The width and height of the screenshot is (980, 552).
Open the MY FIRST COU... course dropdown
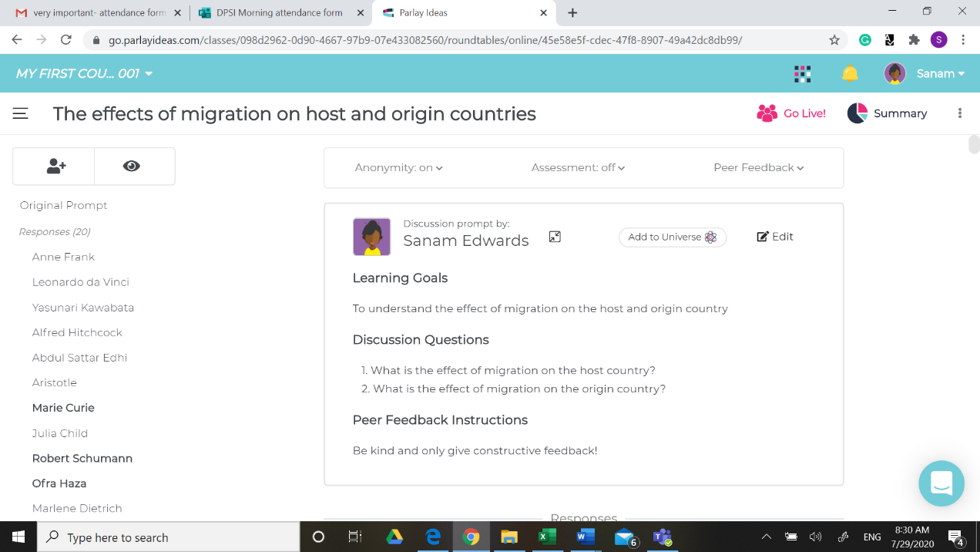(x=84, y=73)
